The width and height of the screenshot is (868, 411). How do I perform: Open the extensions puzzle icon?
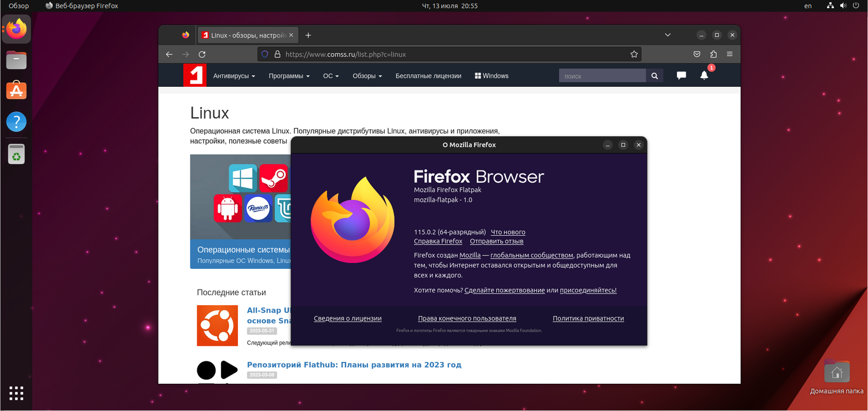pyautogui.click(x=713, y=54)
